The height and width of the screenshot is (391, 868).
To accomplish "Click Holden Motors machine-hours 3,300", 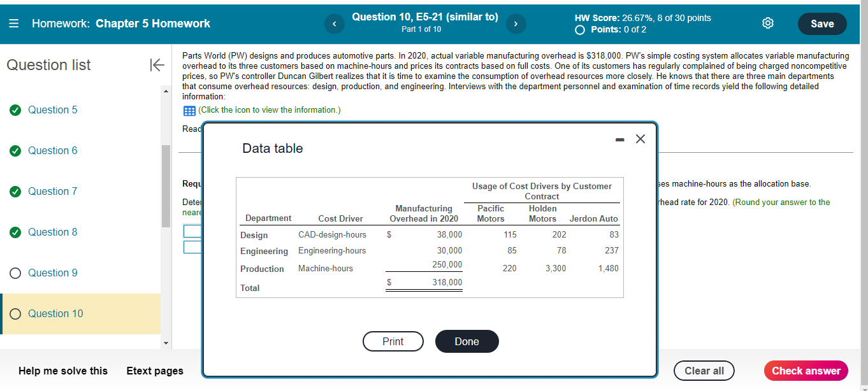I will point(556,268).
